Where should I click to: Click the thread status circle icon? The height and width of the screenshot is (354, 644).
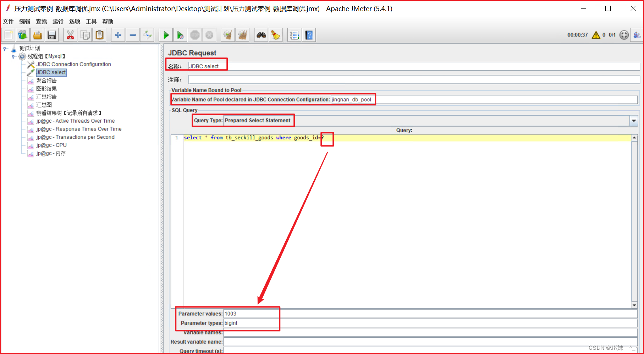[x=624, y=35]
